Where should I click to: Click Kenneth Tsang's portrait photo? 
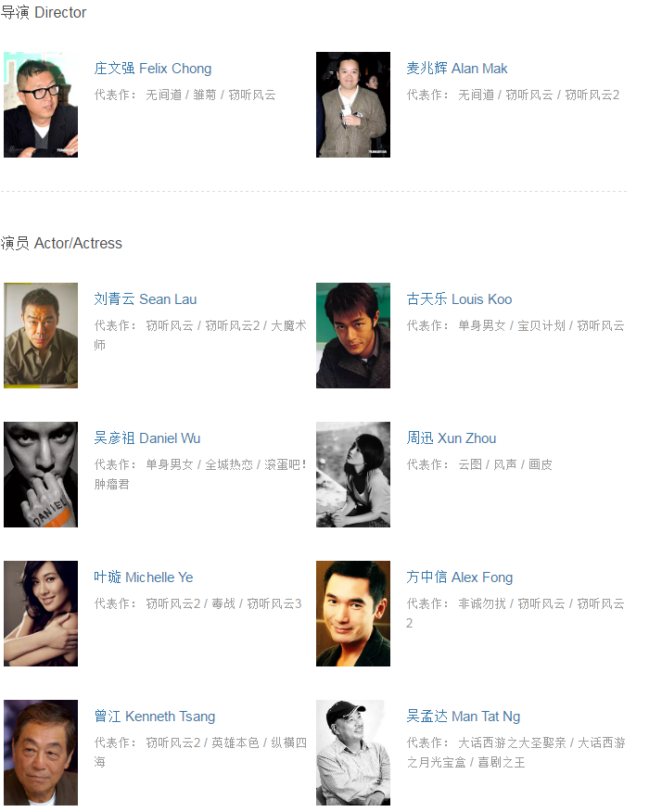(41, 753)
